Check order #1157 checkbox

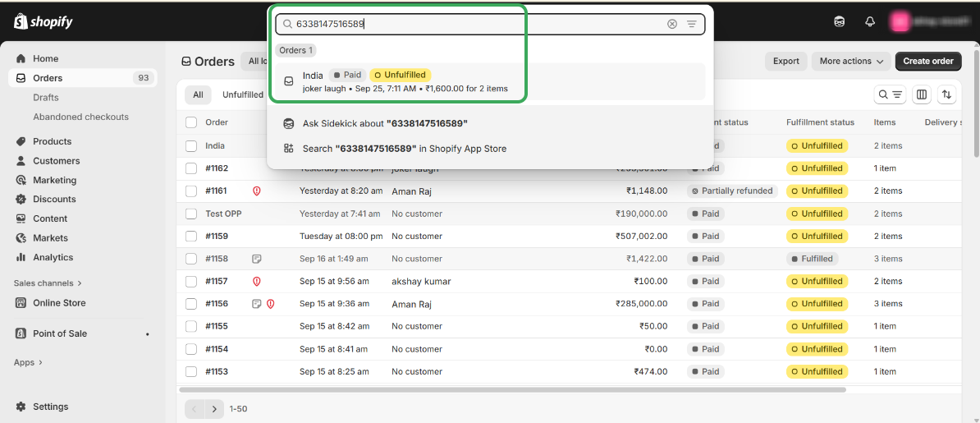click(x=191, y=281)
